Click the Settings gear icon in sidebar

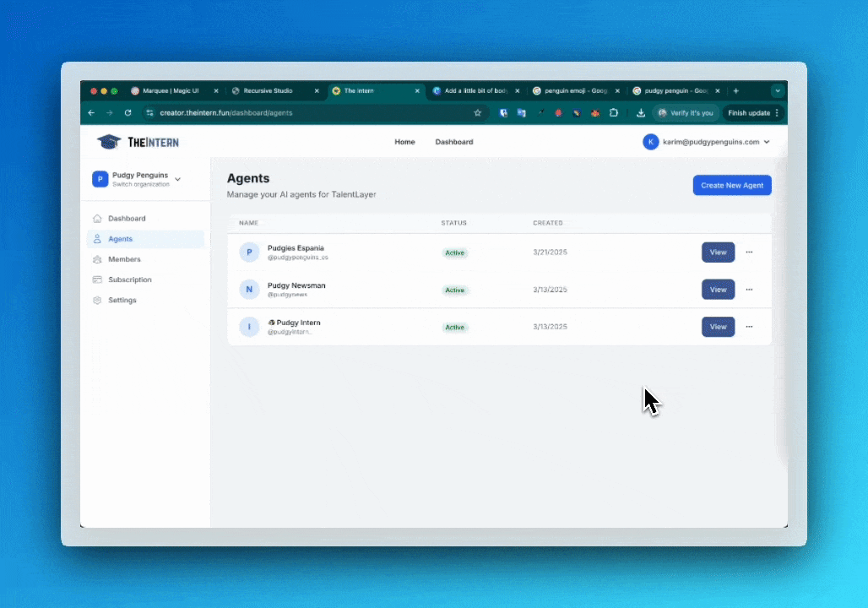97,300
